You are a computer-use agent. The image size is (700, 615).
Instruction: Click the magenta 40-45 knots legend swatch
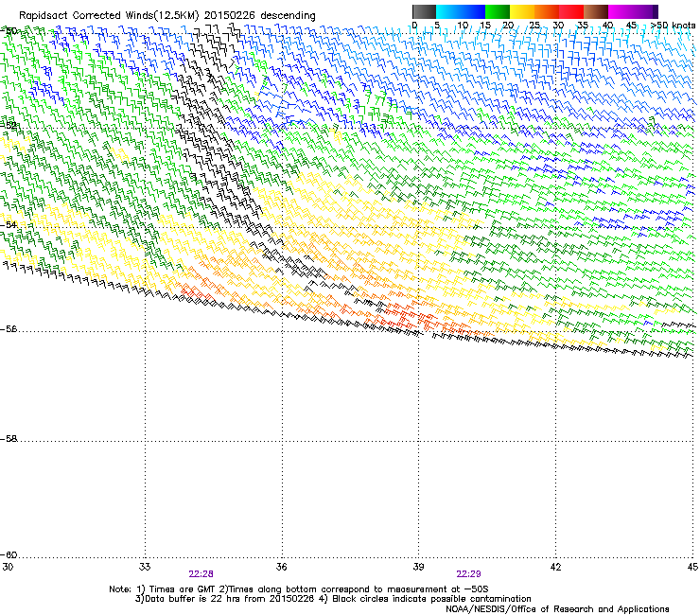coord(621,11)
